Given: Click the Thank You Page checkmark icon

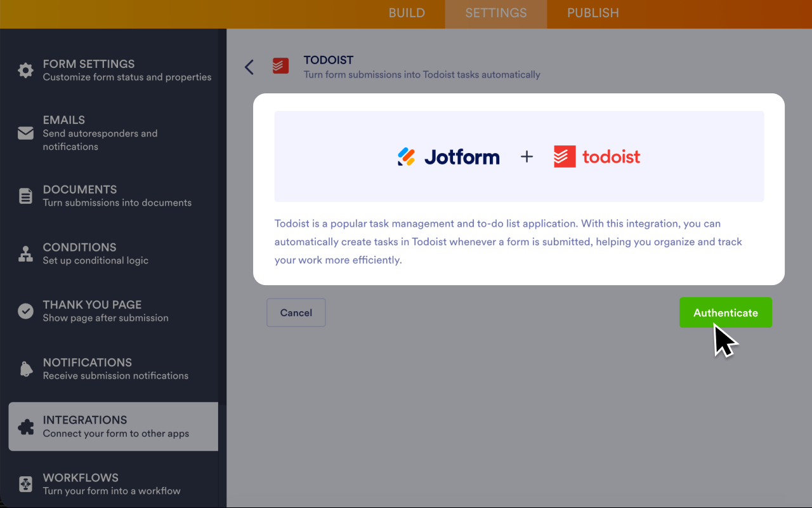Looking at the screenshot, I should (x=25, y=311).
